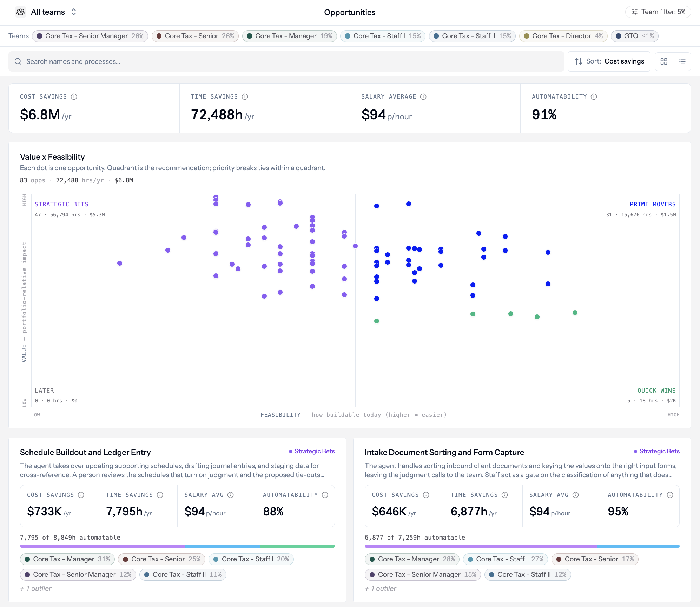Click Core Tax - Staff II 12% chip
700x607 pixels.
528,574
